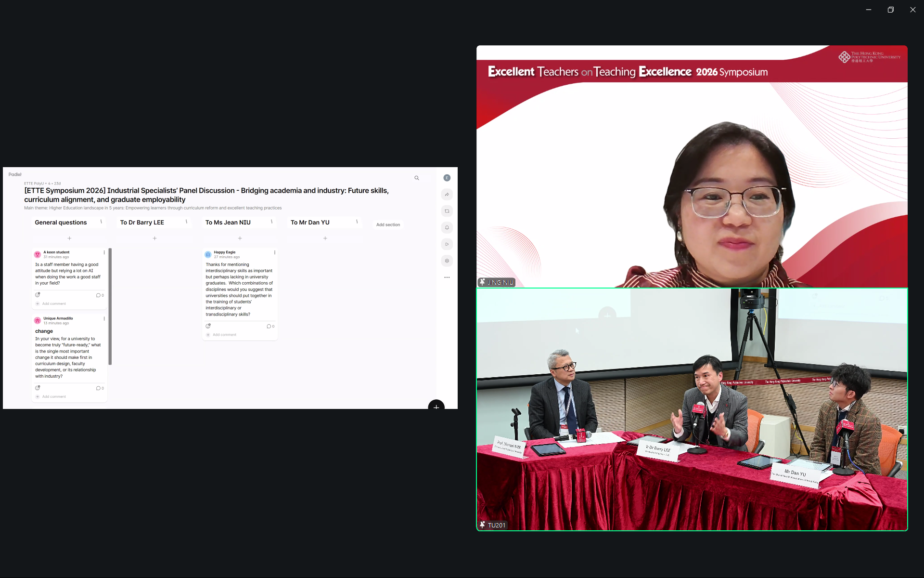
Task: Click the user avatar E icon
Action: click(447, 178)
